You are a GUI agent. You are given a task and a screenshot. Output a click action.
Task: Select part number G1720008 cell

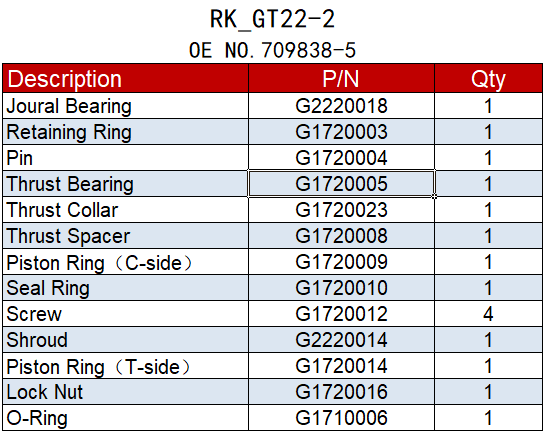[x=341, y=236]
